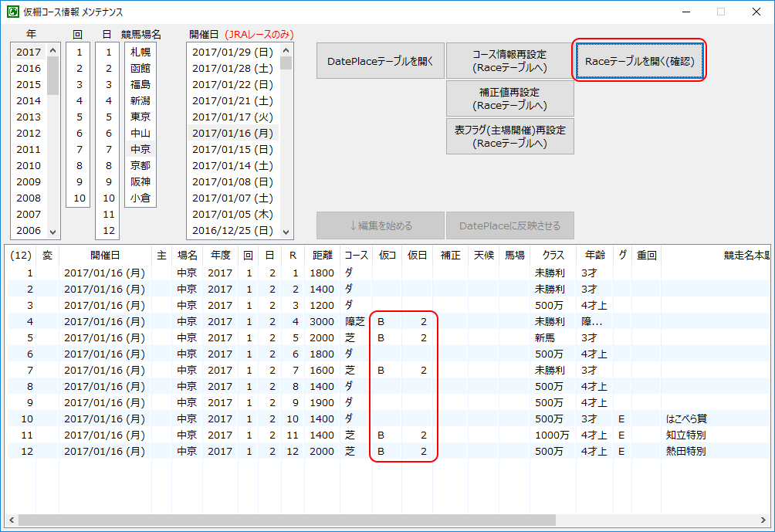Viewport: 775px width, 532px height.
Task: Select 福島 in the racecourse list
Action: pyautogui.click(x=140, y=84)
